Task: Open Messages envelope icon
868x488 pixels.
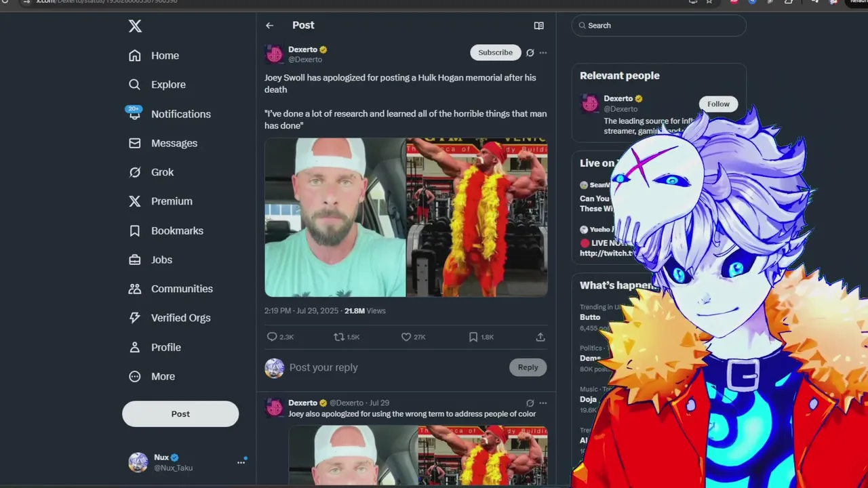Action: click(x=135, y=143)
